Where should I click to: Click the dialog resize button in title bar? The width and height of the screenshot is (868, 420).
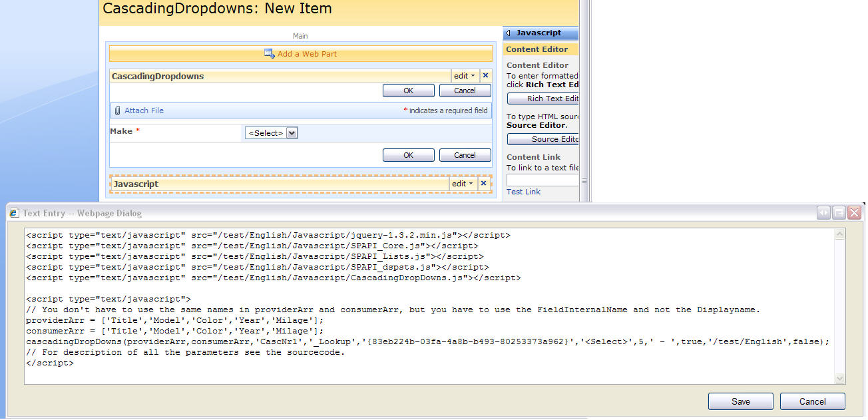[824, 213]
